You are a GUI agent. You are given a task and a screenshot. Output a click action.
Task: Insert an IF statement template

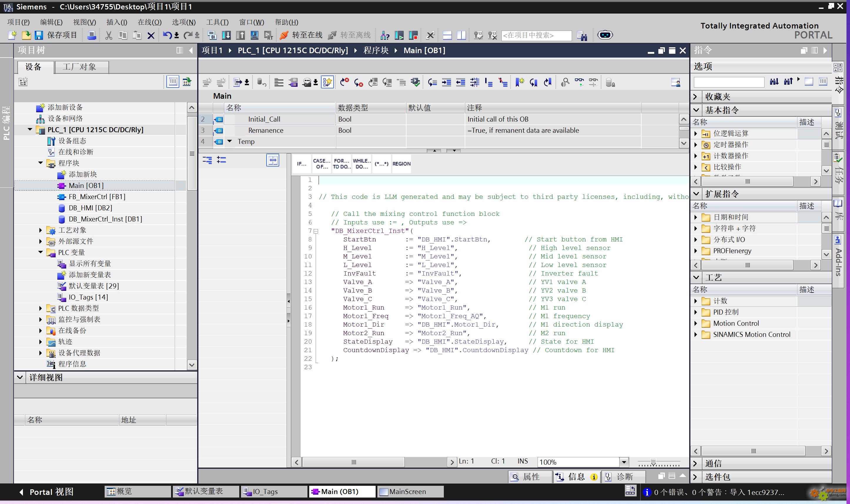pos(302,164)
